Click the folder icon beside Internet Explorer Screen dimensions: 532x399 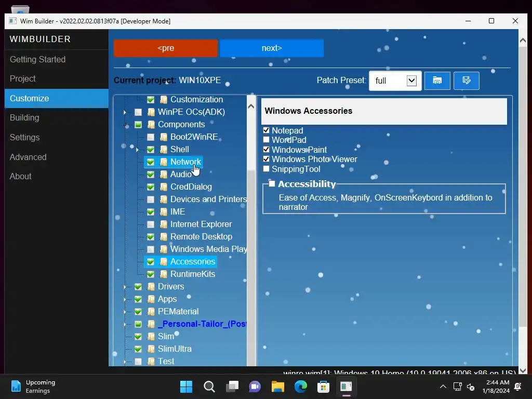tap(164, 224)
